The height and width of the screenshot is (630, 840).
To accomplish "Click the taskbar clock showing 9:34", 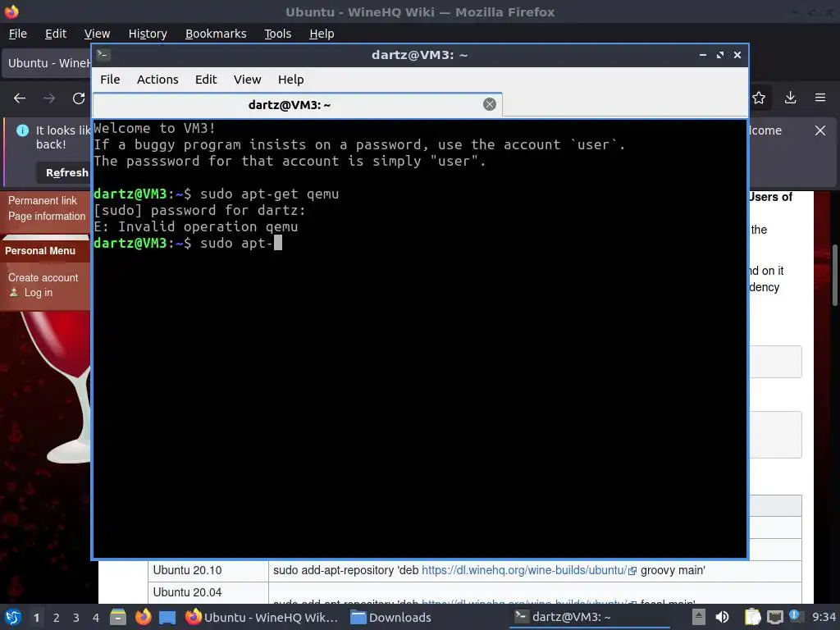I will (824, 617).
